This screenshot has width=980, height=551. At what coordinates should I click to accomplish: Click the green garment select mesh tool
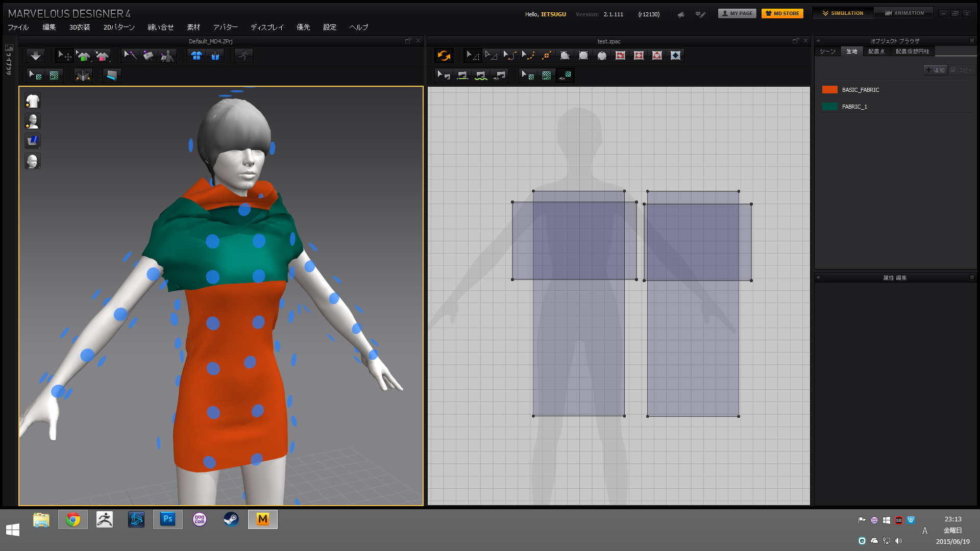84,56
